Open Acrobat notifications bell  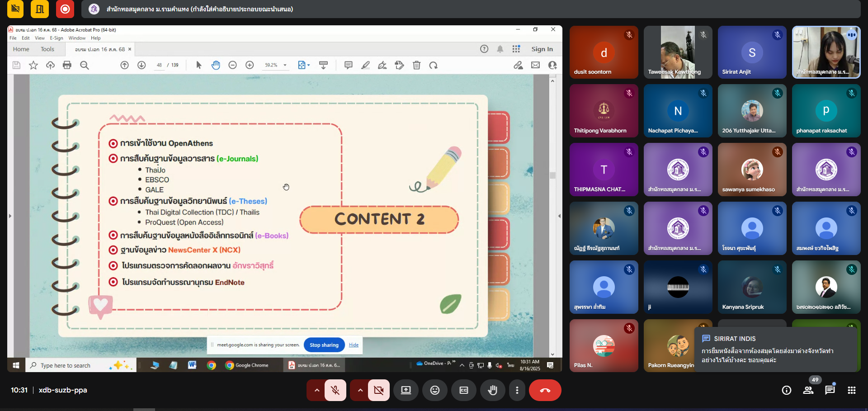(500, 49)
